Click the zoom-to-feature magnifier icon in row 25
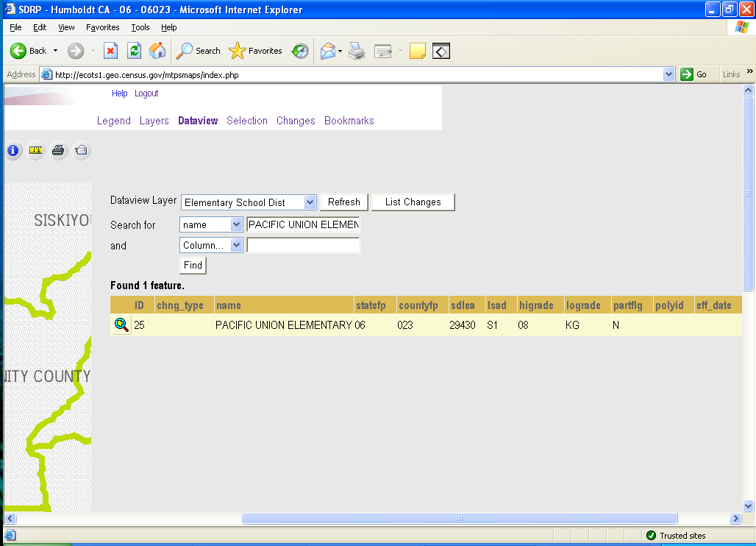 [x=121, y=325]
